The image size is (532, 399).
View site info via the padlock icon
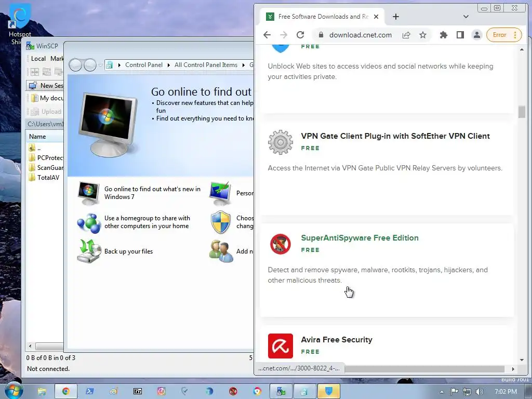pos(321,35)
